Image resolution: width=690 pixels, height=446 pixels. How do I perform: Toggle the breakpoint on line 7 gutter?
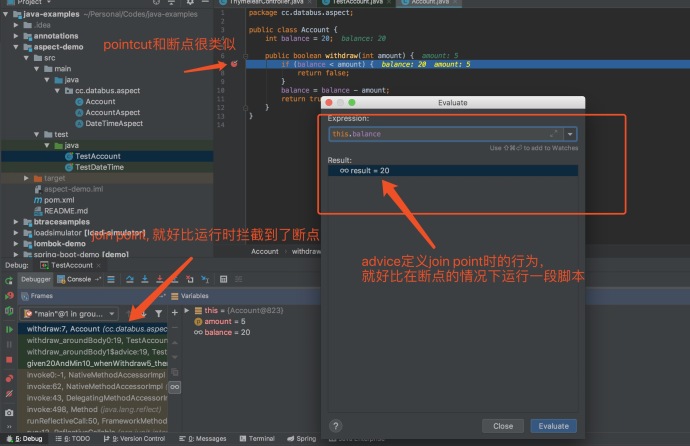(234, 64)
